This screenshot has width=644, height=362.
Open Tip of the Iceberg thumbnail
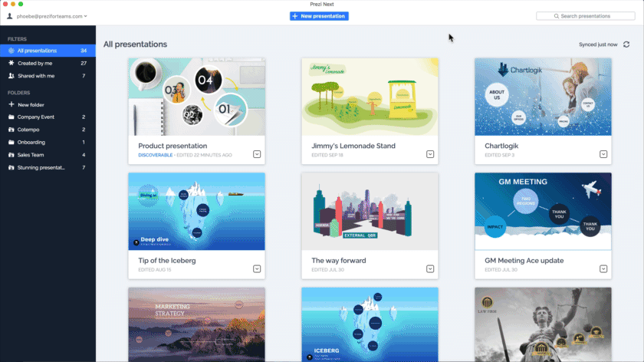point(196,211)
